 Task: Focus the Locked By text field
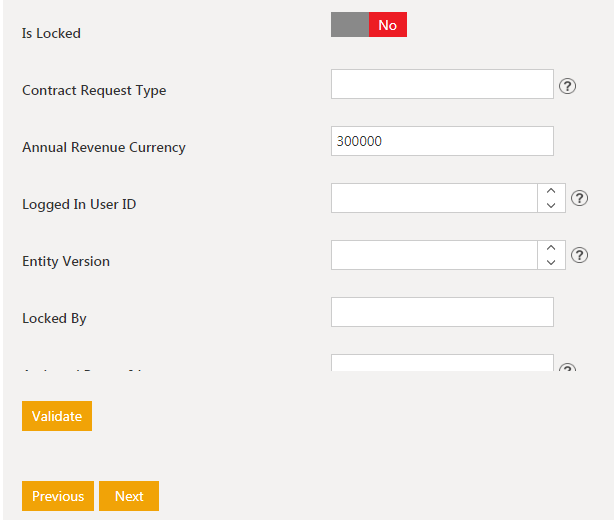pyautogui.click(x=442, y=312)
